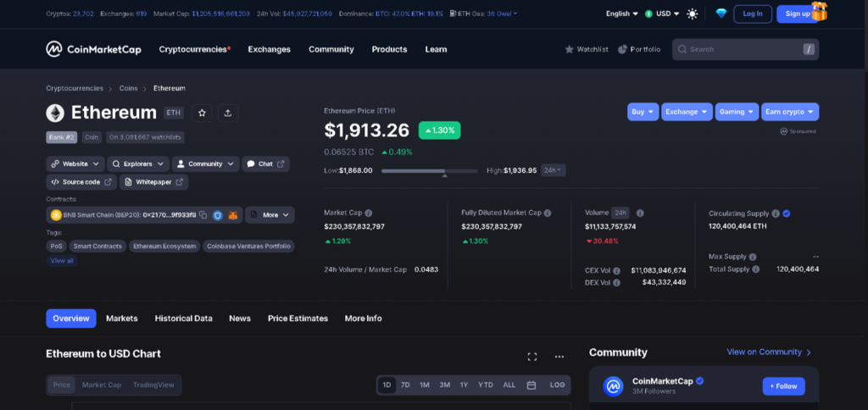Open the chart three-dot more menu
Image resolution: width=868 pixels, height=410 pixels.
coord(559,357)
